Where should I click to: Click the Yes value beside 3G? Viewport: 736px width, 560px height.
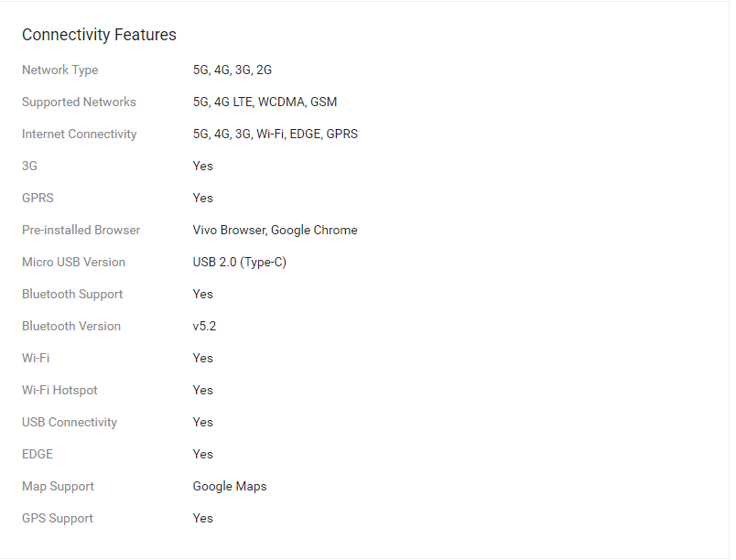tap(203, 166)
